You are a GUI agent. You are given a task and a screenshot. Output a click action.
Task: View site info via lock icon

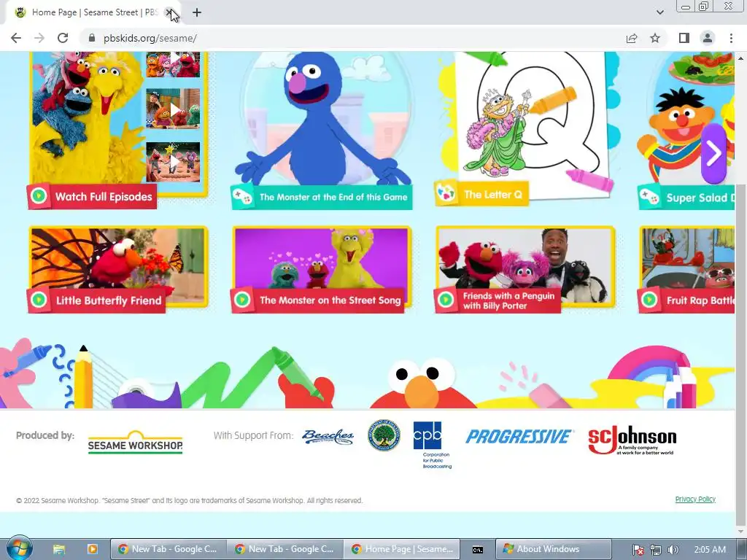92,38
